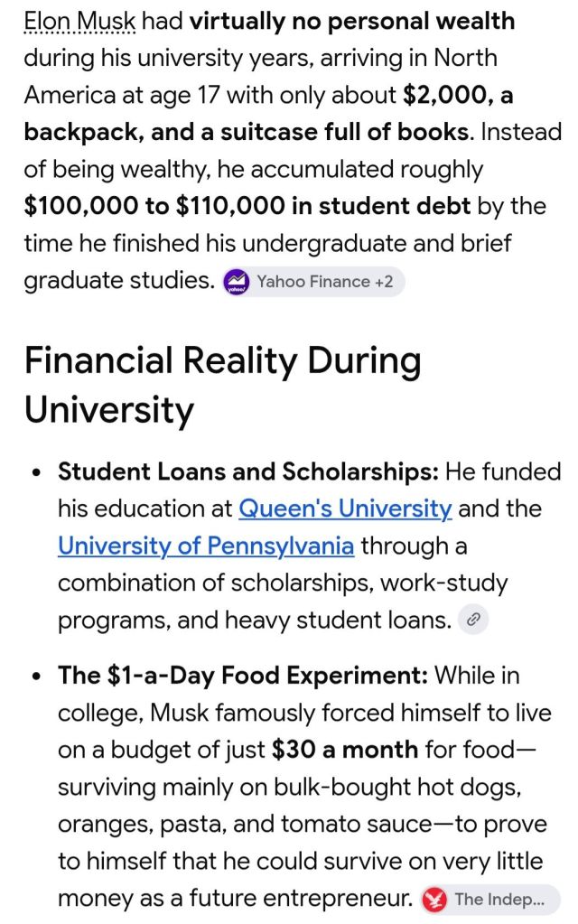The width and height of the screenshot is (578, 924).
Task: Click the bullet before Student Loans
Action: point(38,472)
